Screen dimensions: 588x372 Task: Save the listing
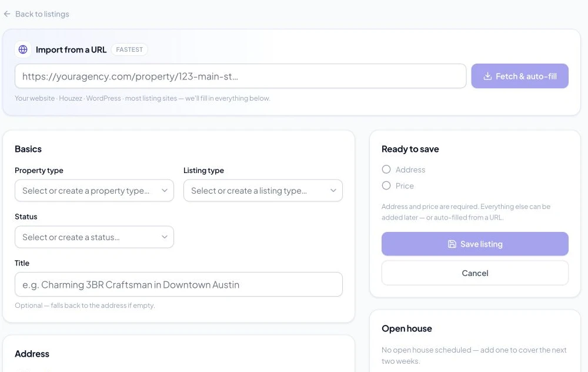point(475,244)
